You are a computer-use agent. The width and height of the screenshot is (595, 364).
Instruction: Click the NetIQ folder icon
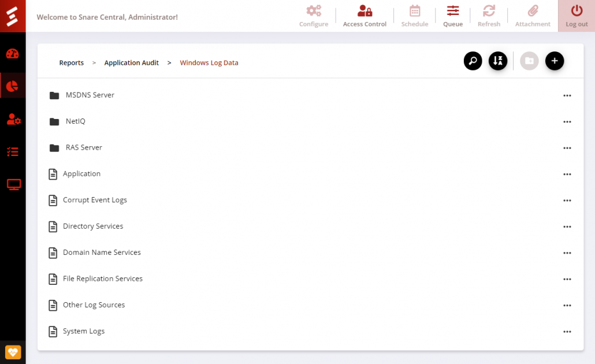tap(54, 121)
